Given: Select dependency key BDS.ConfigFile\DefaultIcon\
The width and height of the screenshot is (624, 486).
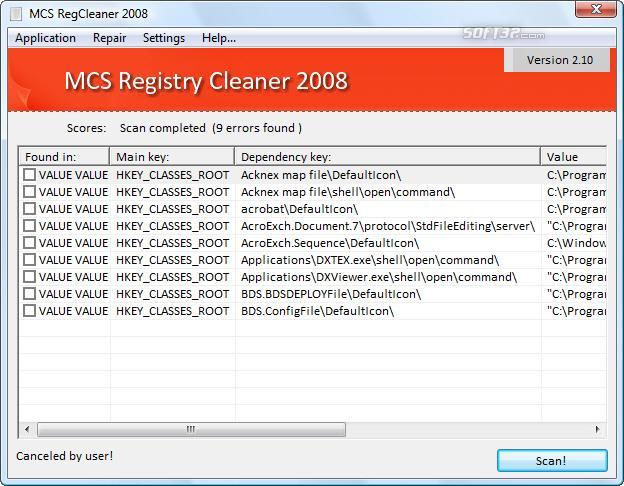Looking at the screenshot, I should tap(318, 311).
